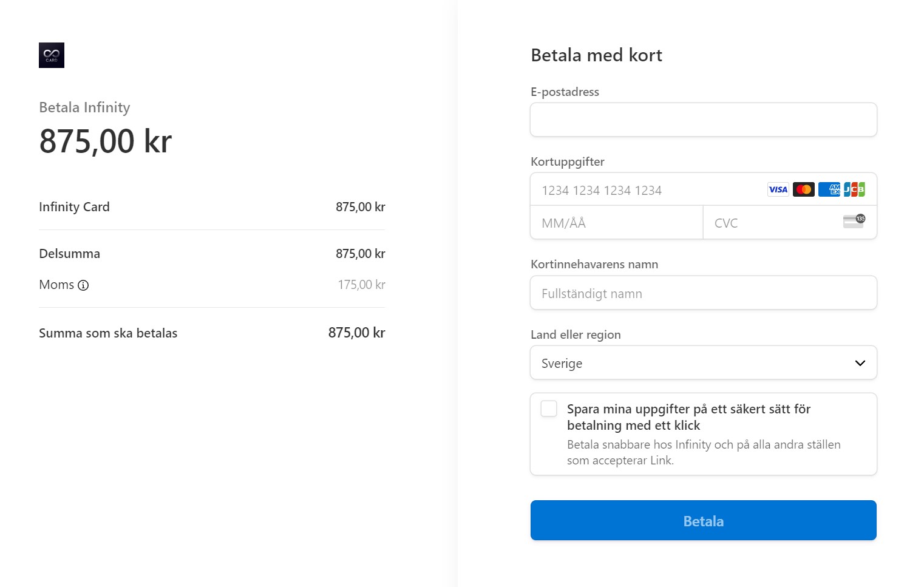Click the Infinity Card logo
The height and width of the screenshot is (587, 924).
[52, 55]
